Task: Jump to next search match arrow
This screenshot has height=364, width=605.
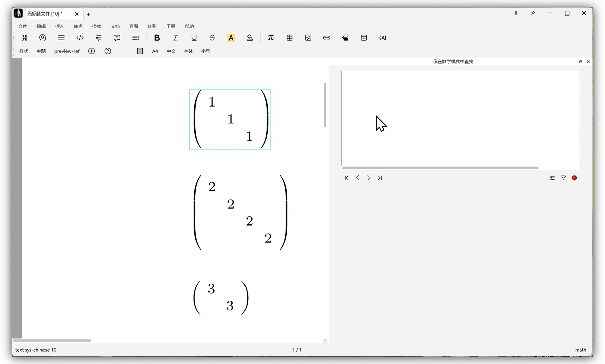Action: (369, 178)
